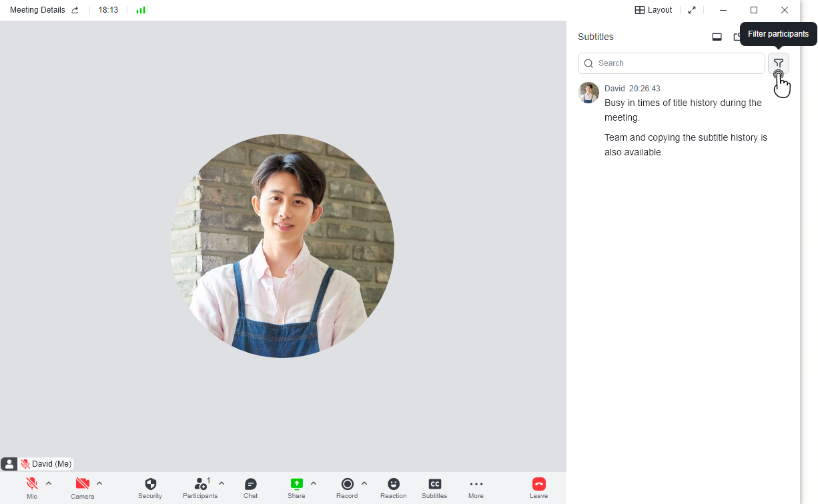Viewport: 818px width, 504px height.
Task: Expand camera options arrow
Action: point(99,483)
